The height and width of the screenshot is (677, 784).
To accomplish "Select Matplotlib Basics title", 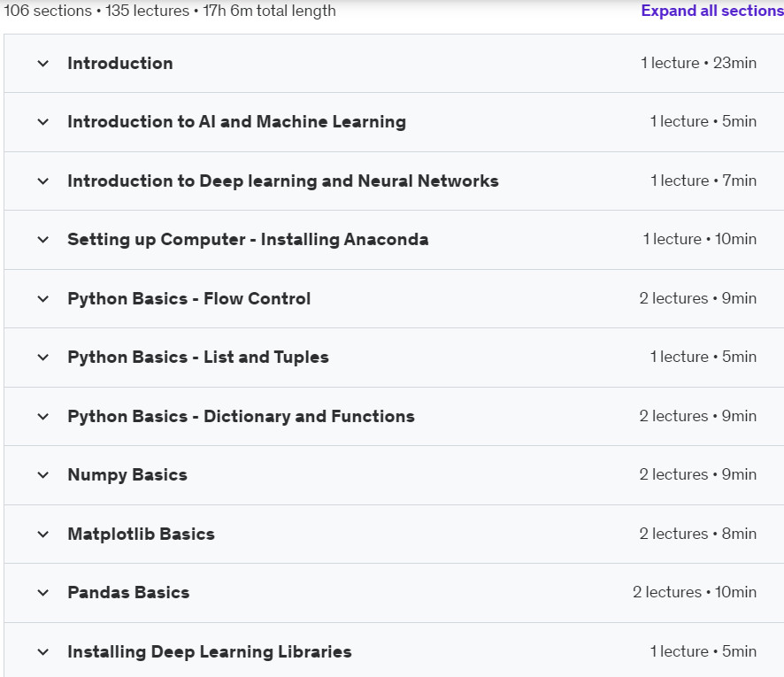I will click(x=141, y=534).
